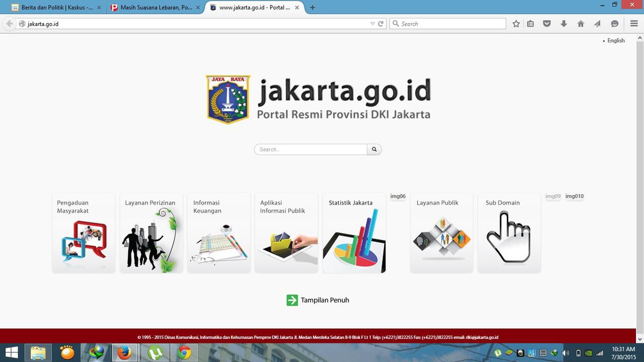Image resolution: width=644 pixels, height=362 pixels.
Task: Go back with the browser back arrow
Action: (10, 24)
